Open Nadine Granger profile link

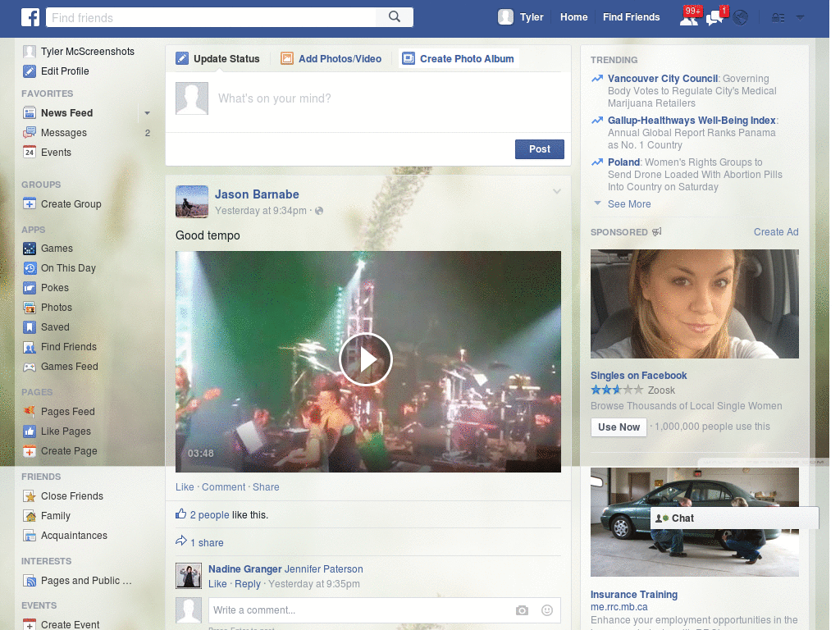click(x=244, y=569)
